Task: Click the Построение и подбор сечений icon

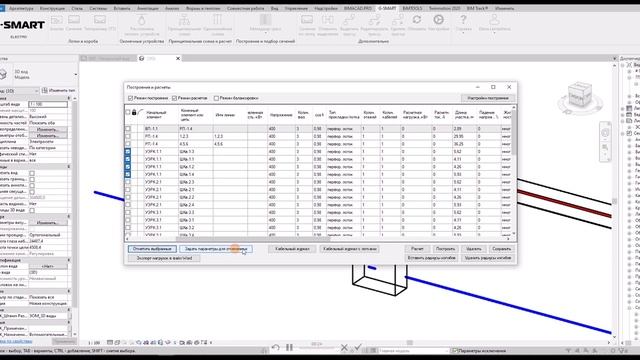Action: (x=265, y=20)
